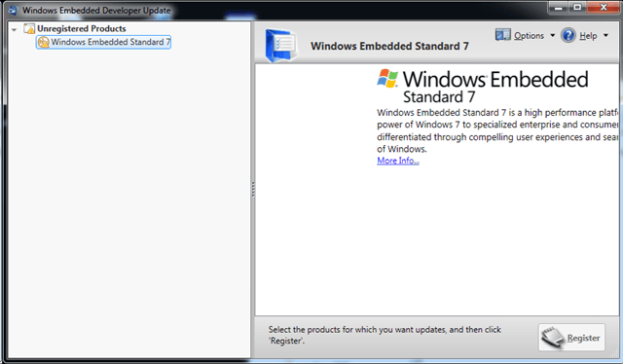
Task: Click the Windows Embedded Standard 7 disc icon
Action: click(x=43, y=42)
